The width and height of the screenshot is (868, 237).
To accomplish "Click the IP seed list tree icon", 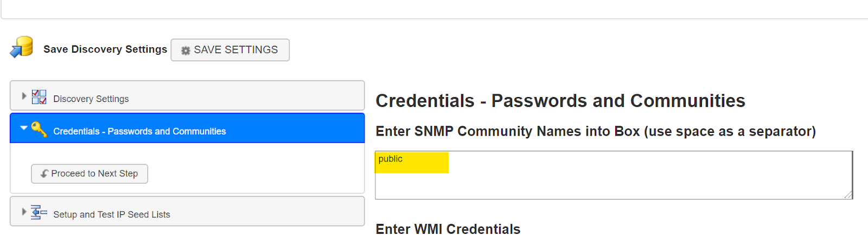I will [39, 212].
